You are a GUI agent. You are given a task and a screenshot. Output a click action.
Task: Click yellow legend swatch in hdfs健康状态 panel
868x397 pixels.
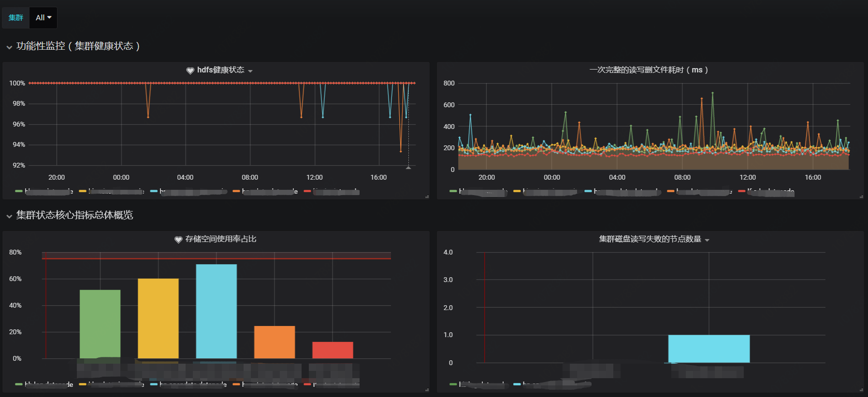click(83, 191)
